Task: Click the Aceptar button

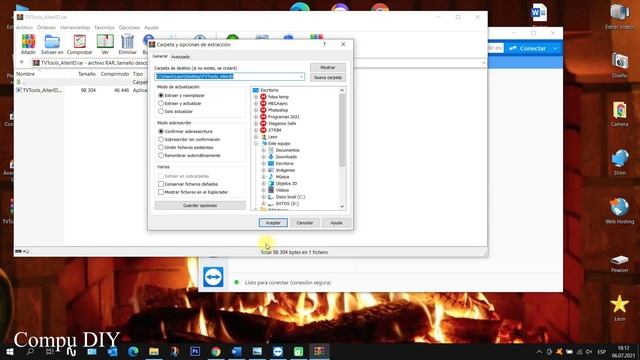Action: [273, 223]
